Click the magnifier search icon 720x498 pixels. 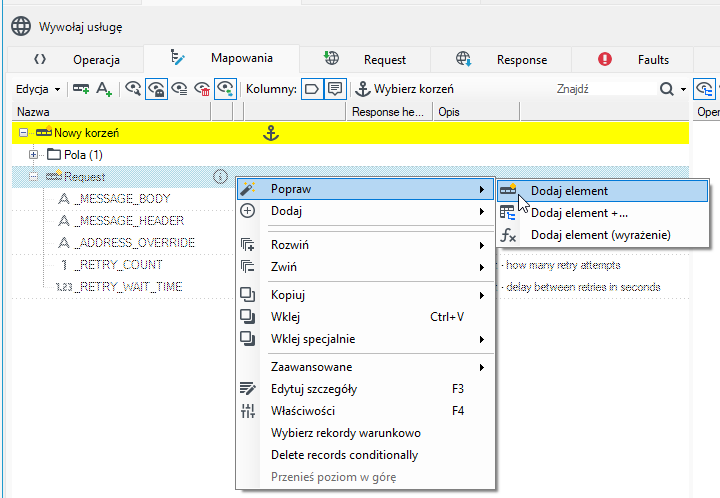point(667,89)
